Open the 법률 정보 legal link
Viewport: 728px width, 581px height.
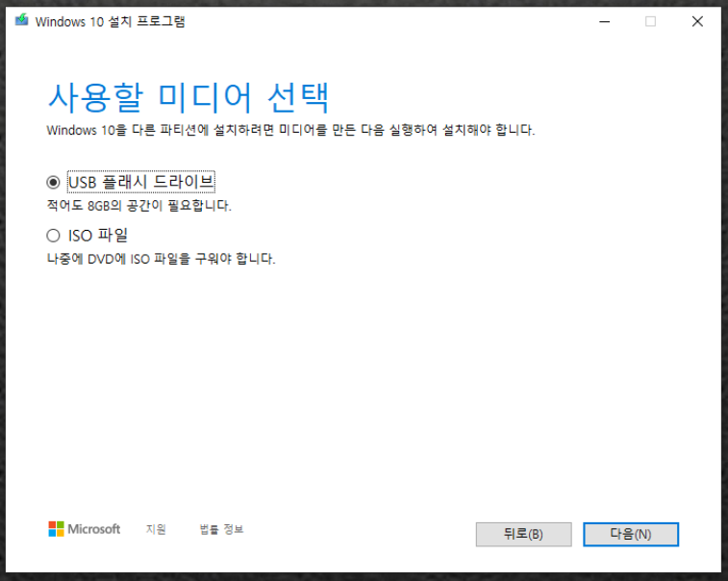(221, 529)
